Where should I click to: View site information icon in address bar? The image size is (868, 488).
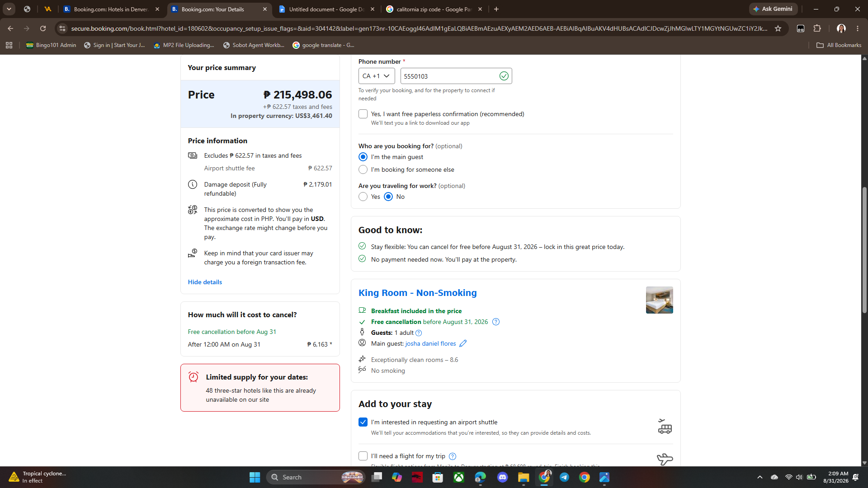coord(62,28)
